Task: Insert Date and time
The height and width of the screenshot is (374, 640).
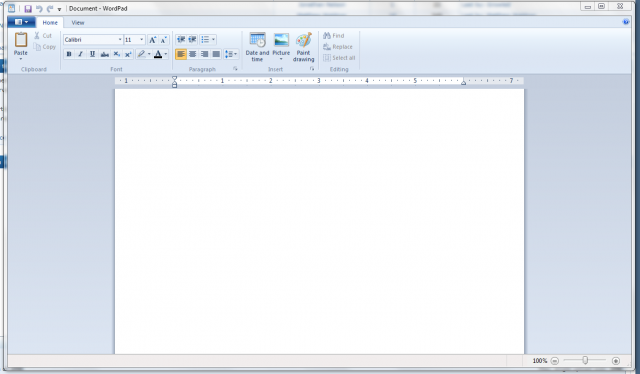Action: [258, 47]
